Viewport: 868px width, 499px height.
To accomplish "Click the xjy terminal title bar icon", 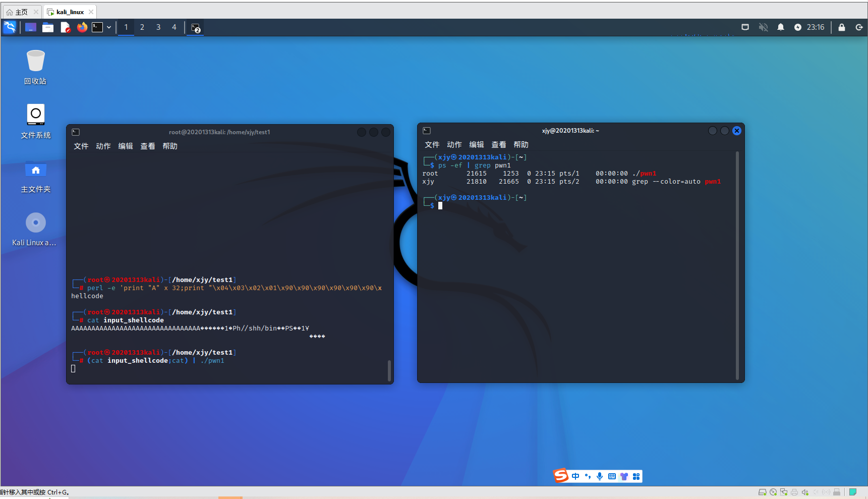I will pyautogui.click(x=427, y=131).
